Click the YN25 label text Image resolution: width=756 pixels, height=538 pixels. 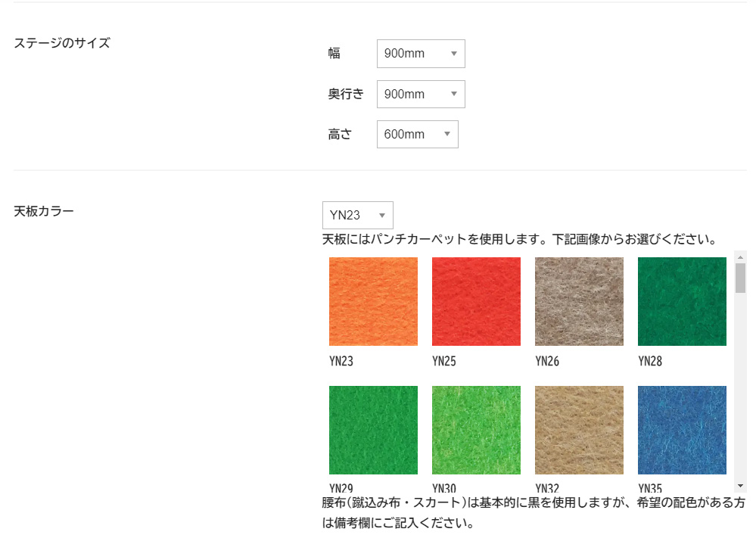[443, 361]
